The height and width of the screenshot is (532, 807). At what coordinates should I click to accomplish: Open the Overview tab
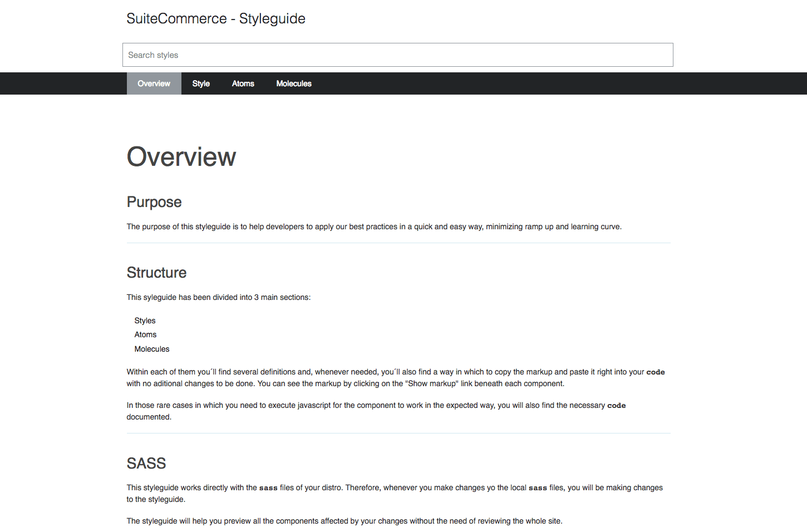coord(154,83)
